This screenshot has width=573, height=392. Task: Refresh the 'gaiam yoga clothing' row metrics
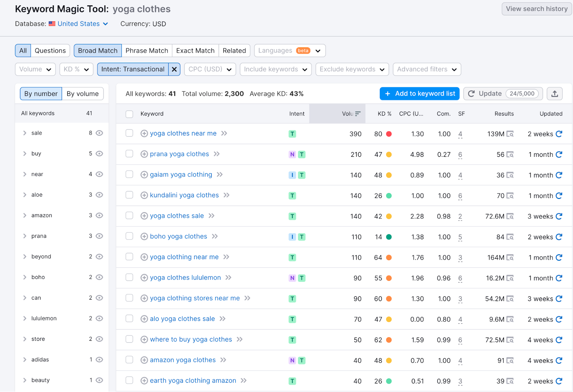pyautogui.click(x=559, y=175)
